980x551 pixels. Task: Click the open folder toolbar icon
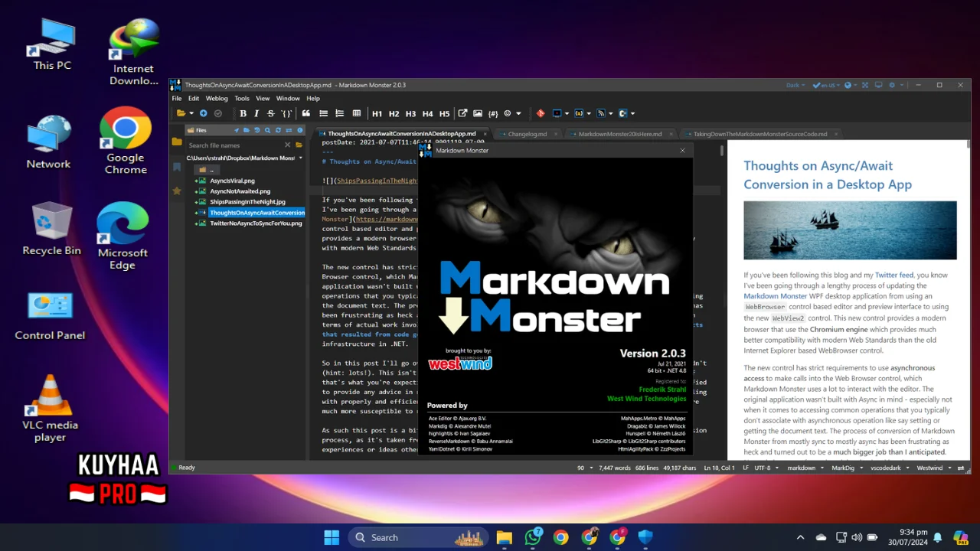coord(181,113)
